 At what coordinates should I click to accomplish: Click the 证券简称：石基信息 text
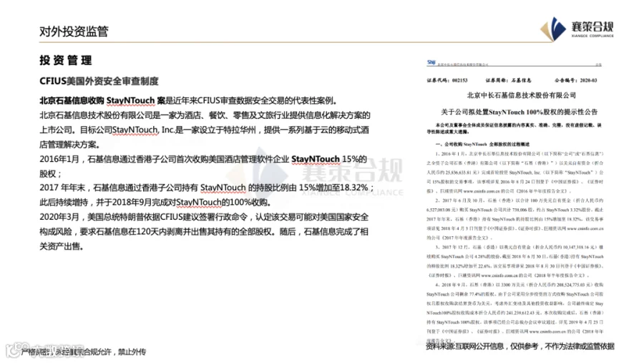[508, 81]
